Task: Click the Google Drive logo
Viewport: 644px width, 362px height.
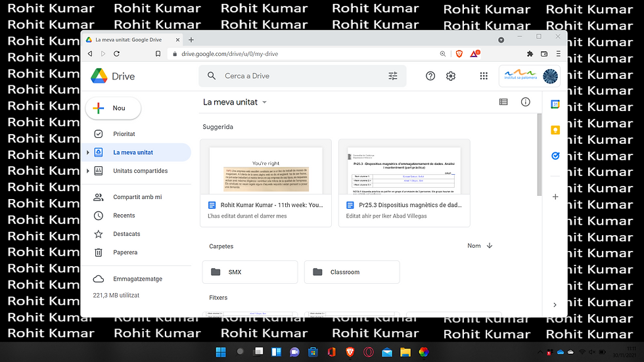Action: [99, 76]
